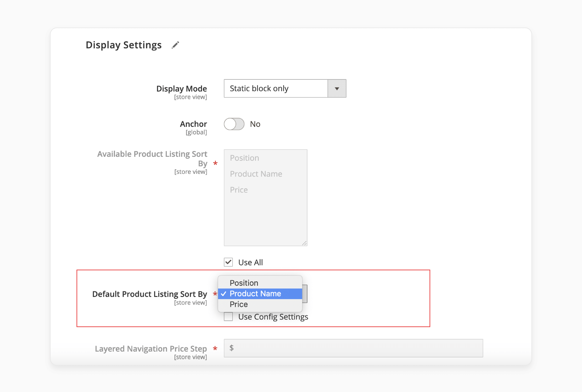
Task: Uncheck the Use All checkbox
Action: pyautogui.click(x=228, y=262)
